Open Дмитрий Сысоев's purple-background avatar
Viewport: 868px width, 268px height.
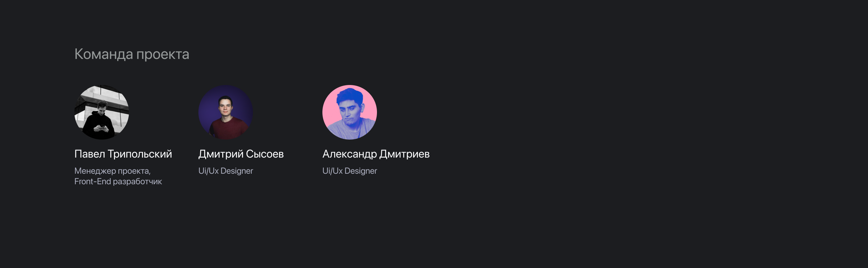[x=225, y=112]
